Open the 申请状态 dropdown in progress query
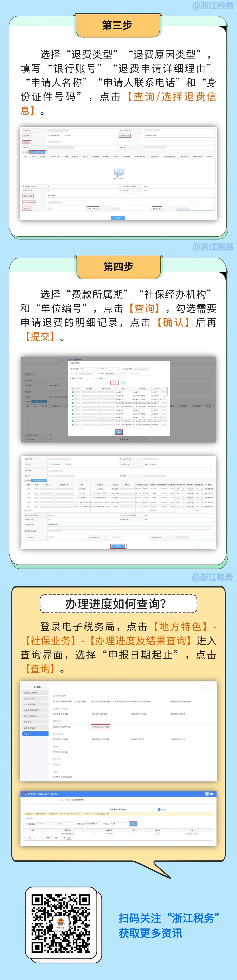This screenshot has height=980, width=237. 119,824
